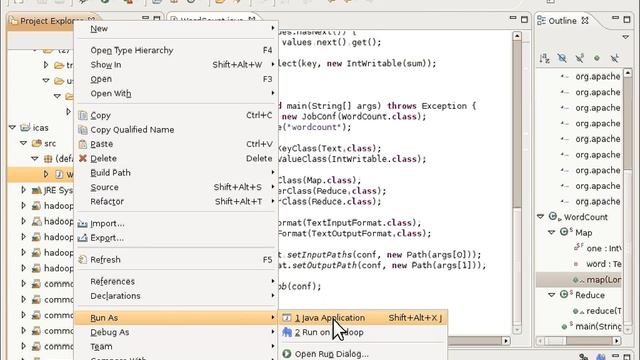Open the References submenu
The width and height of the screenshot is (640, 360).
112,281
